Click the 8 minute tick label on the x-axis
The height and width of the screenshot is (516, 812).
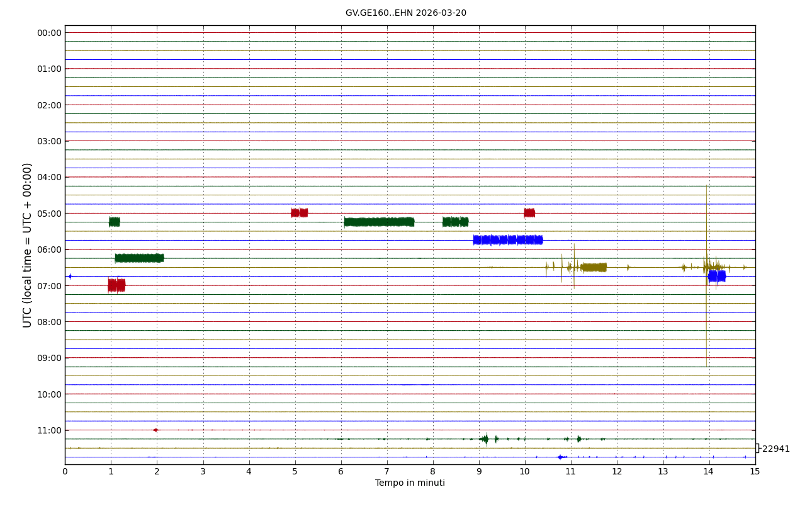click(433, 472)
